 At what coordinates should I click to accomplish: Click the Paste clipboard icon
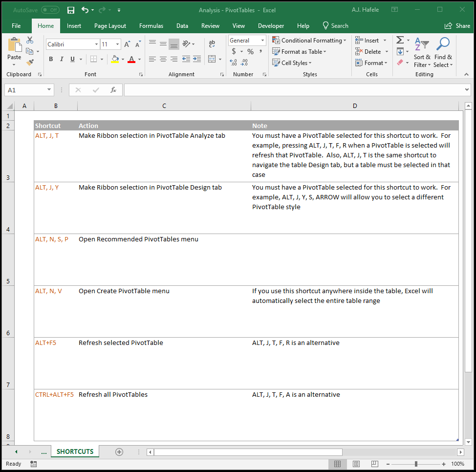pos(14,44)
